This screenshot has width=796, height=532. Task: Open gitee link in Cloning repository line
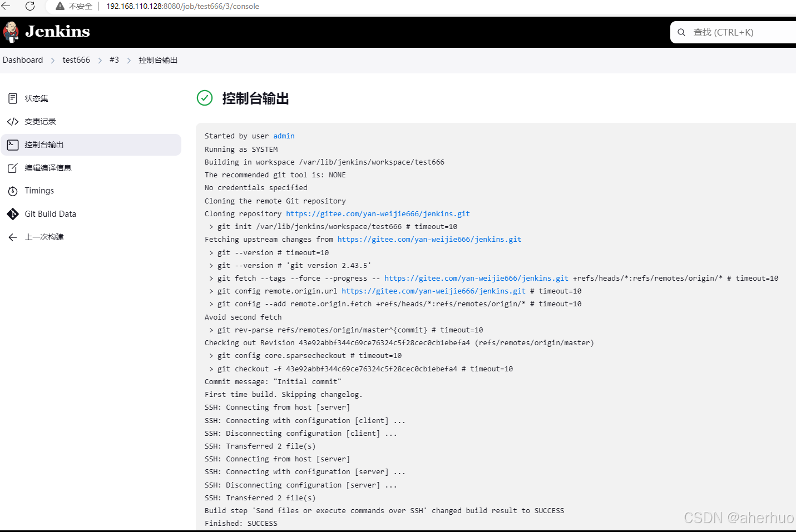pos(378,213)
